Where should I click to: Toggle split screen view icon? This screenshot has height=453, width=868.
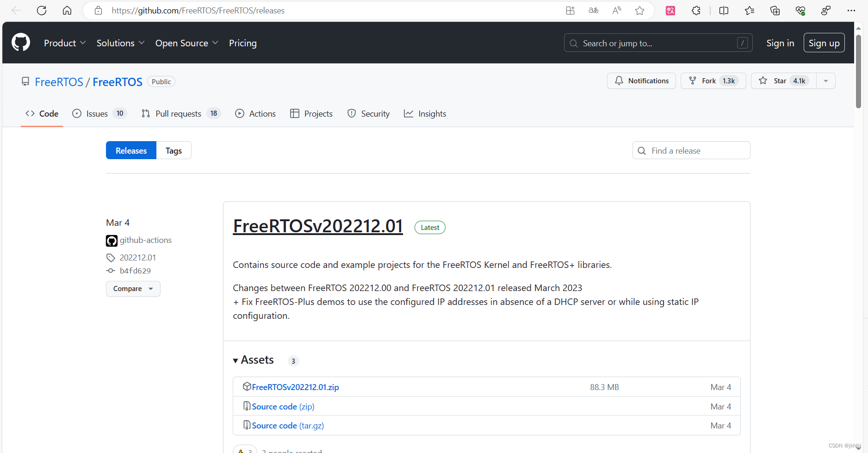pyautogui.click(x=724, y=11)
